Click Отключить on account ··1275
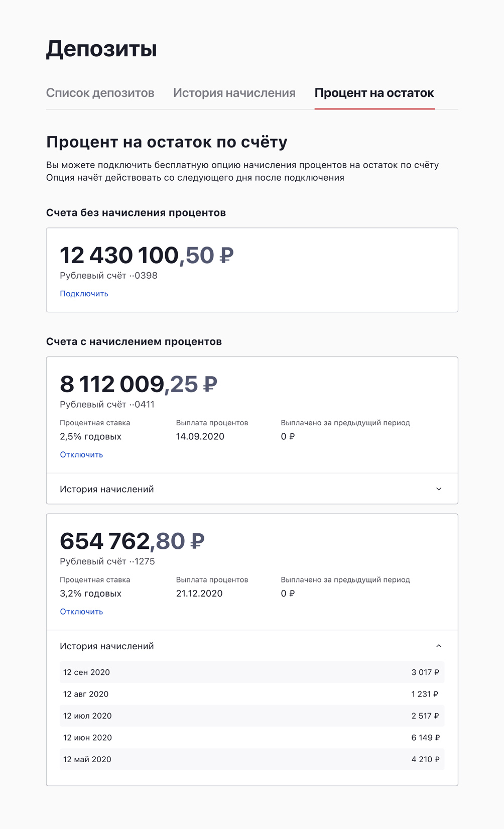504x829 pixels. pos(81,612)
